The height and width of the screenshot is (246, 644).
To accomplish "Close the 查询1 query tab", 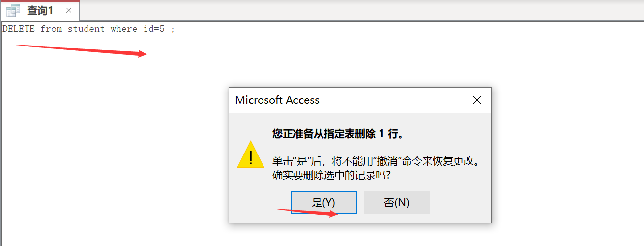I will tap(69, 10).
